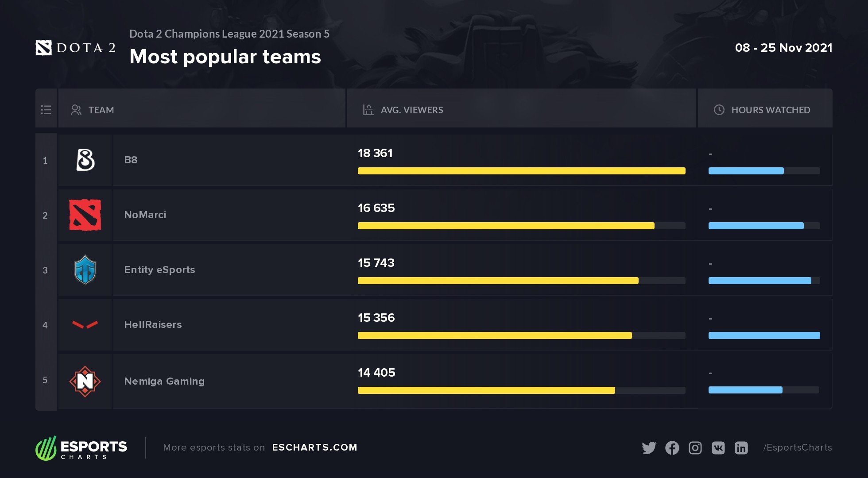Sort by AVG. VIEWERS column header
The height and width of the screenshot is (478, 868).
pyautogui.click(x=411, y=110)
